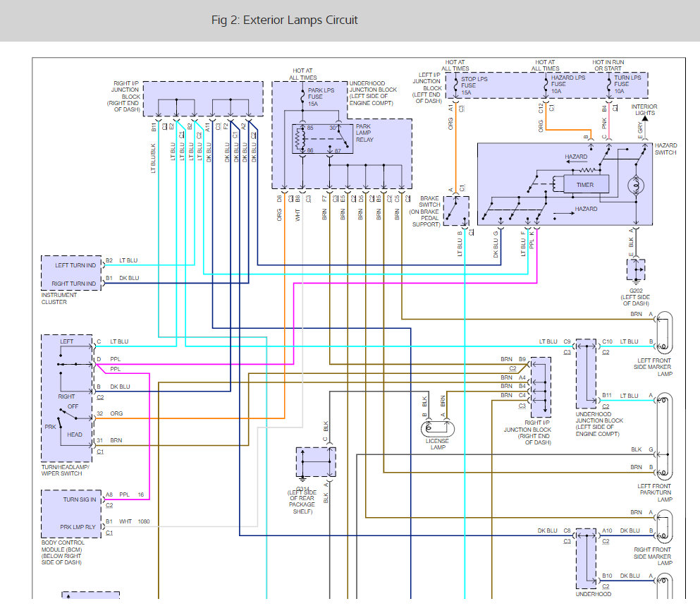Click the 'PRK' switch position text

pos(50,427)
